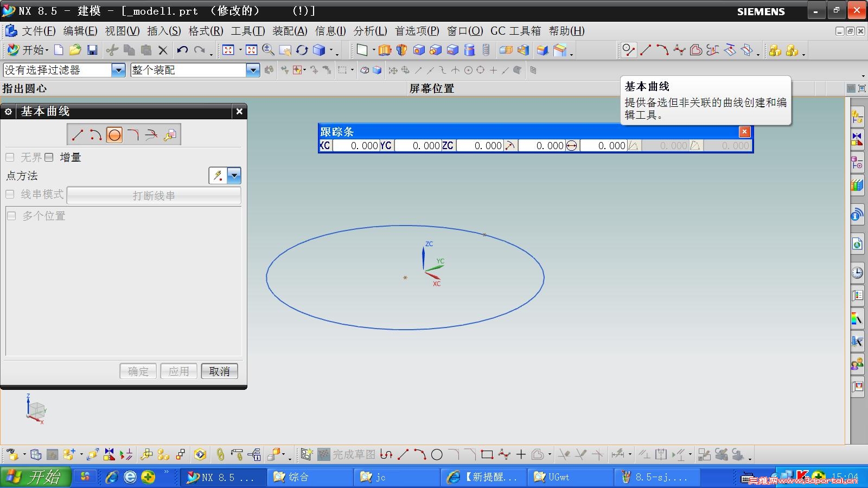
Task: Click the Basic Curves toolbar icon
Action: click(x=628, y=50)
